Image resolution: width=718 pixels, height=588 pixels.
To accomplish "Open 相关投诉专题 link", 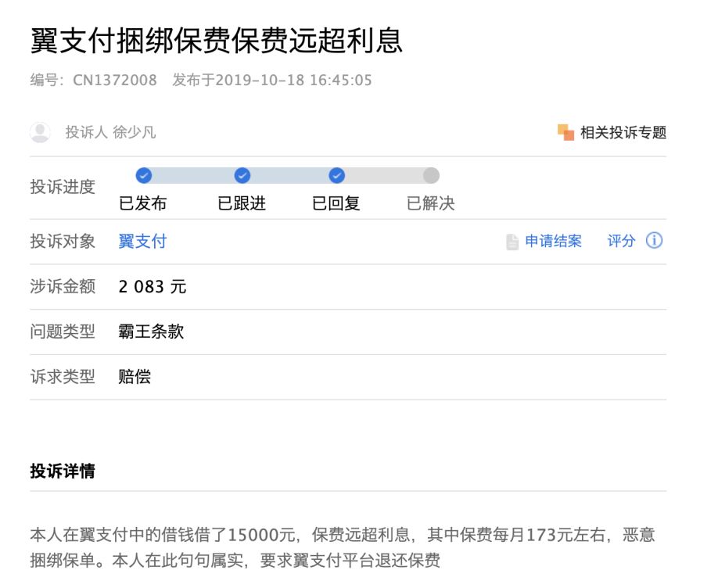I will click(x=623, y=132).
